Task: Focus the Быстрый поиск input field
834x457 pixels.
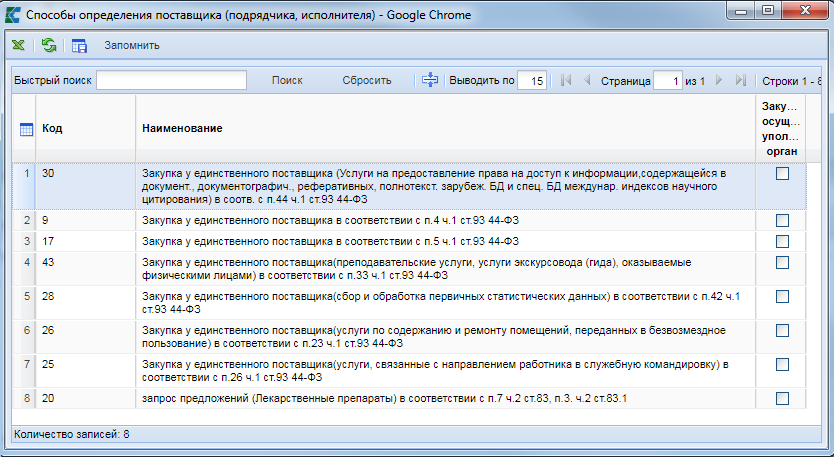Action: (x=171, y=80)
